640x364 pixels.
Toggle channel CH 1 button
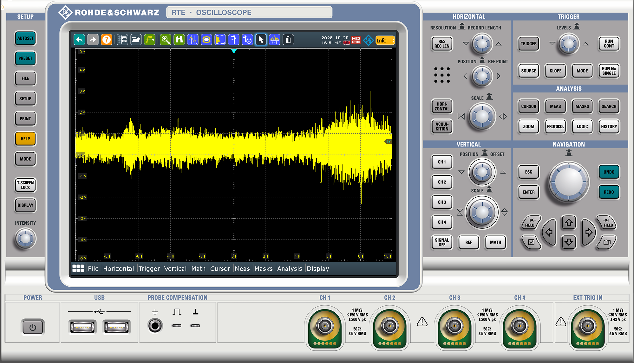(442, 162)
